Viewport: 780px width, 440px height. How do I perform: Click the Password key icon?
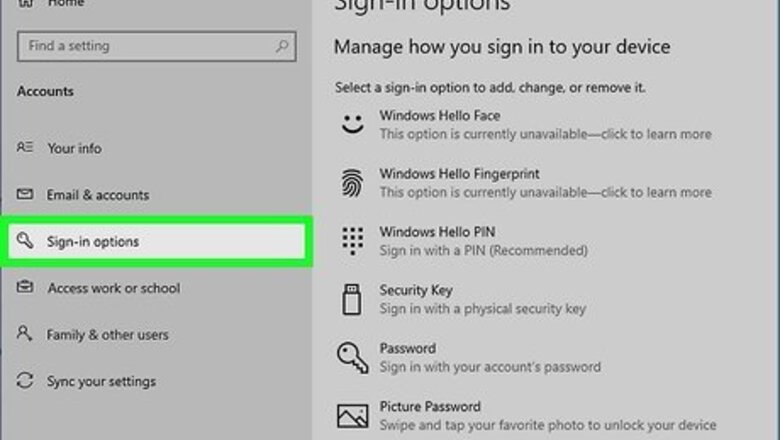click(x=352, y=357)
